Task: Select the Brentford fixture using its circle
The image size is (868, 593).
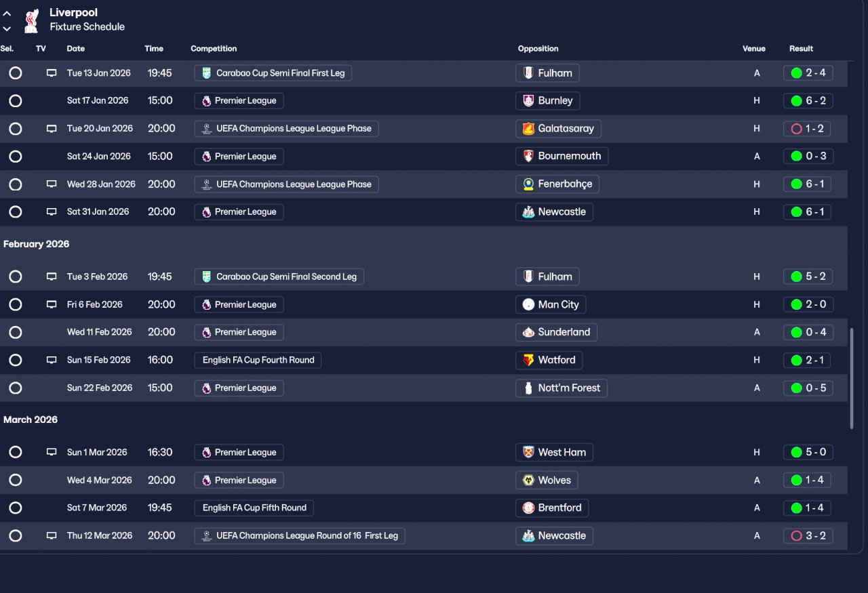Action: click(16, 508)
